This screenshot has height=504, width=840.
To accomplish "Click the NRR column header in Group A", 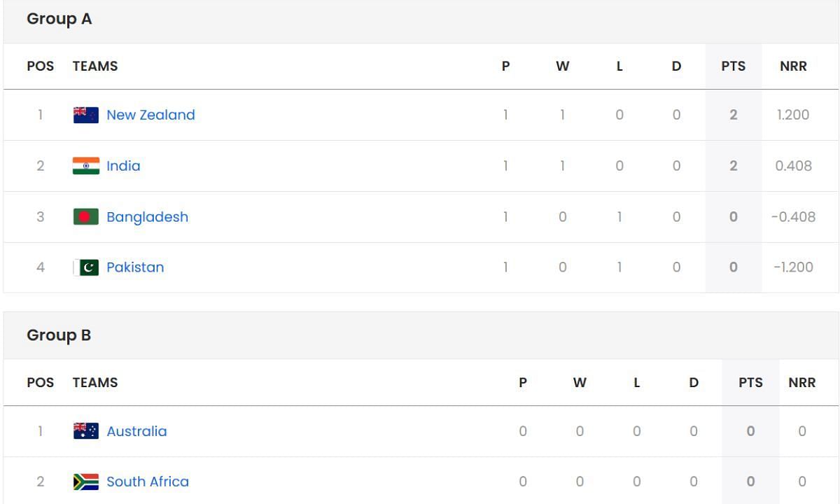I will coord(793,66).
